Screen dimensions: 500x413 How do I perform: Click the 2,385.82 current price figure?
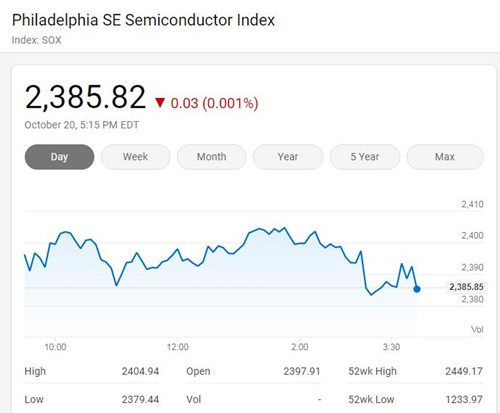[x=86, y=97]
